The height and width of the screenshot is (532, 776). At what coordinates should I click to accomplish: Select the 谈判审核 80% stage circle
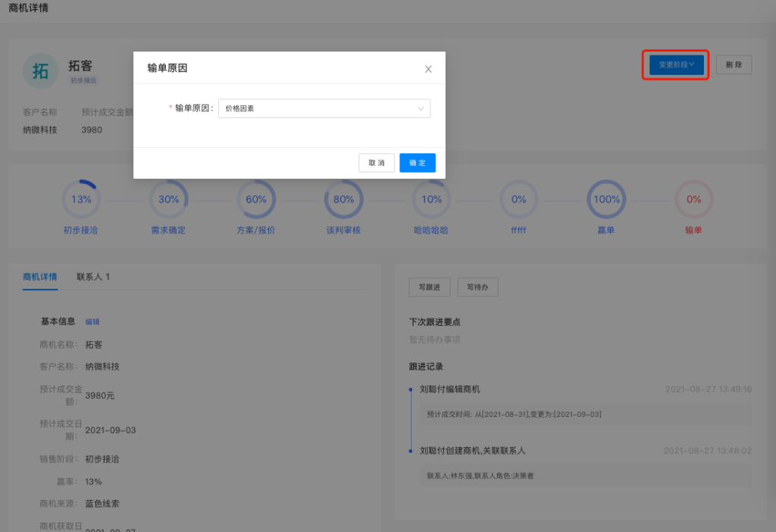343,200
